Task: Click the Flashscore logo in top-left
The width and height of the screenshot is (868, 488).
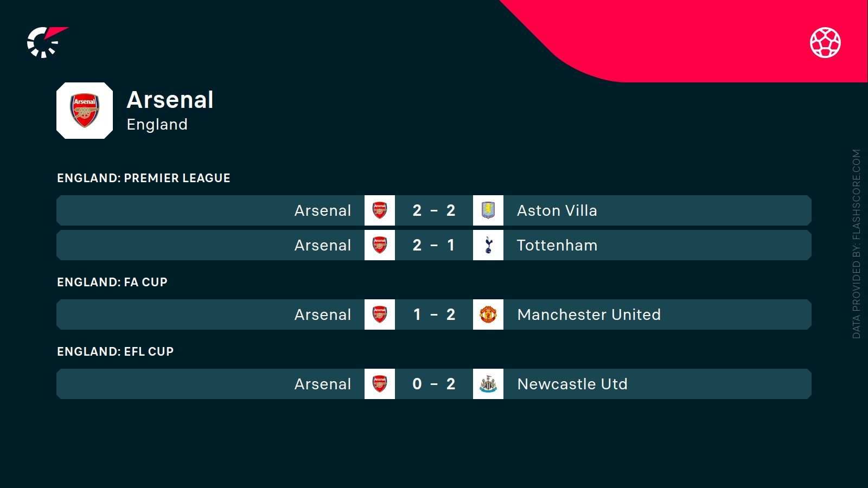Action: [x=46, y=42]
